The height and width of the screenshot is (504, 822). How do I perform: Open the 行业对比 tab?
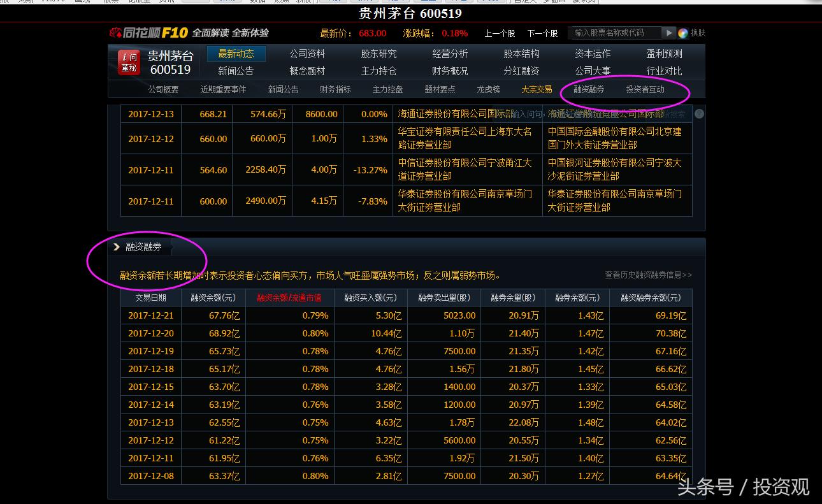[x=664, y=71]
